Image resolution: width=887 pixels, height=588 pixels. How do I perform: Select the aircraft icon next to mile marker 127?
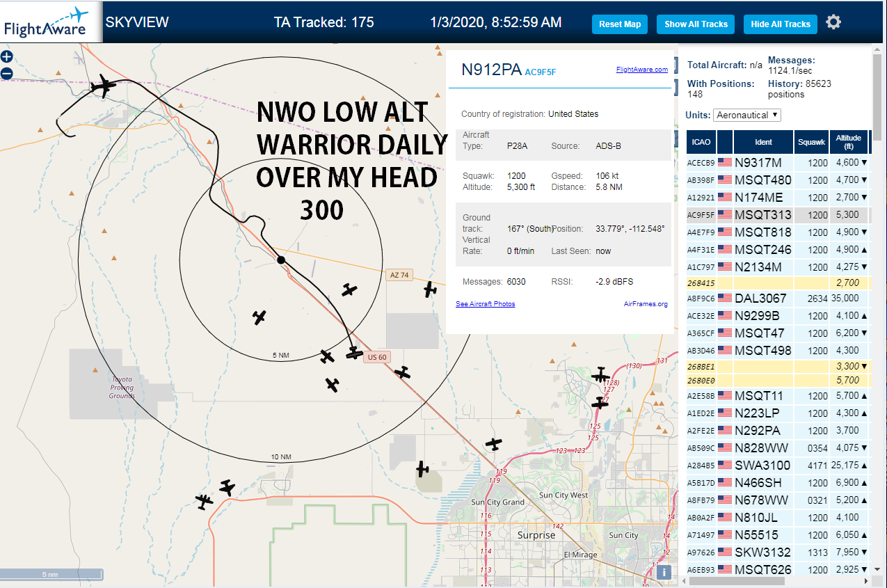600,402
